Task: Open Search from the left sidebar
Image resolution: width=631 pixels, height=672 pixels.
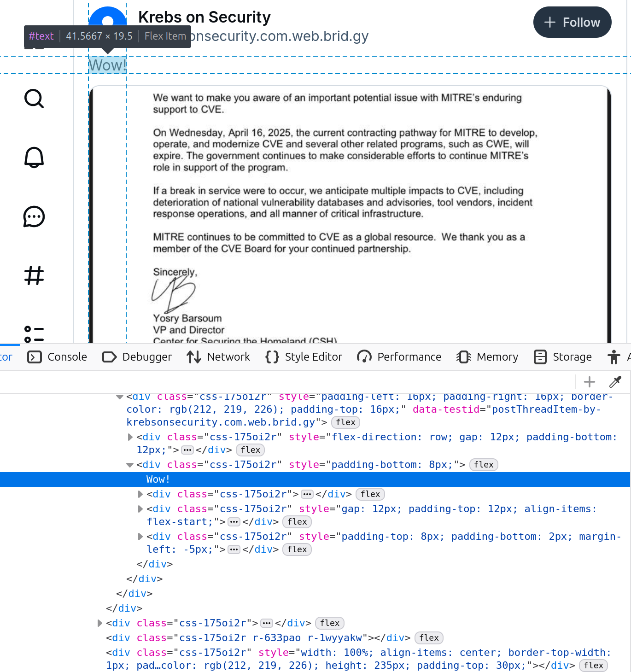Action: pyautogui.click(x=33, y=99)
